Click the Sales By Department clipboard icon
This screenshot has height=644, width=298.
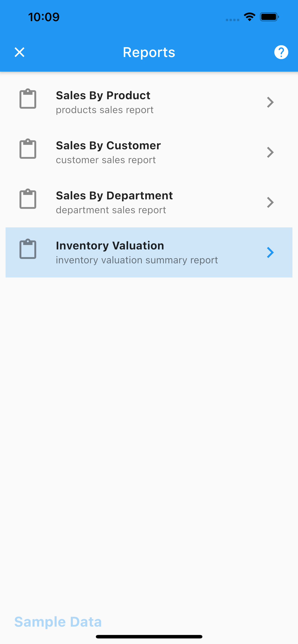(x=28, y=198)
